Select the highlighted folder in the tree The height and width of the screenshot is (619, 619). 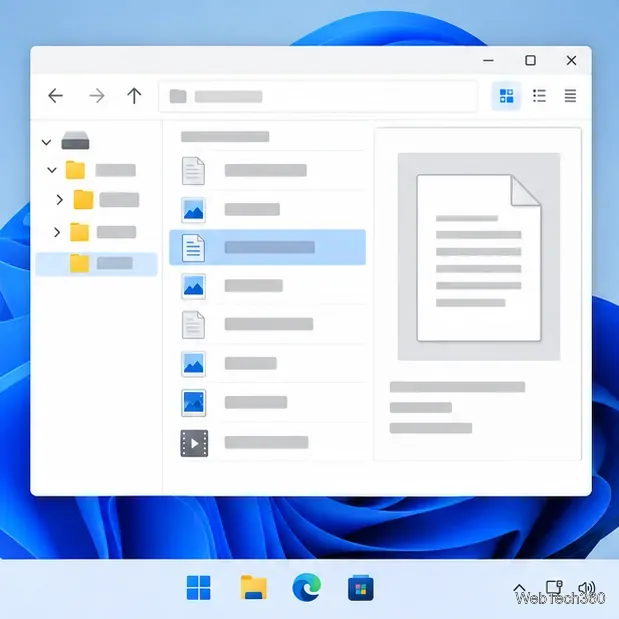96,264
